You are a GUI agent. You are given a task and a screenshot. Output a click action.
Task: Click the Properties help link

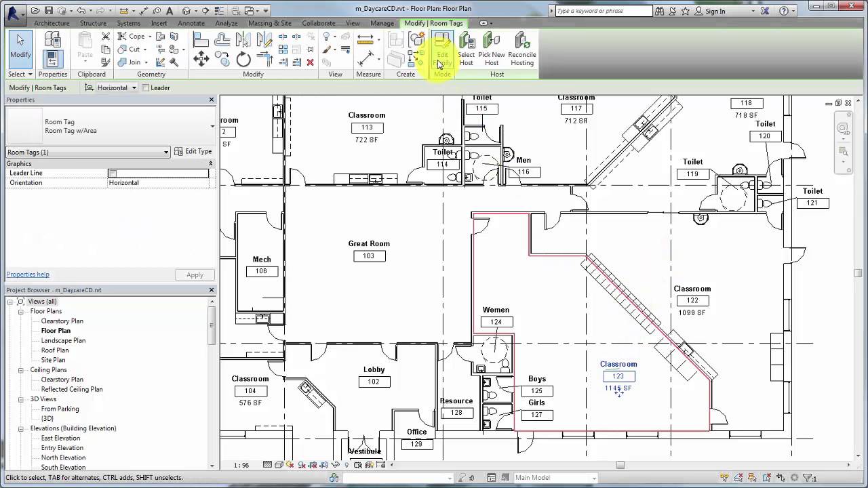(x=27, y=274)
